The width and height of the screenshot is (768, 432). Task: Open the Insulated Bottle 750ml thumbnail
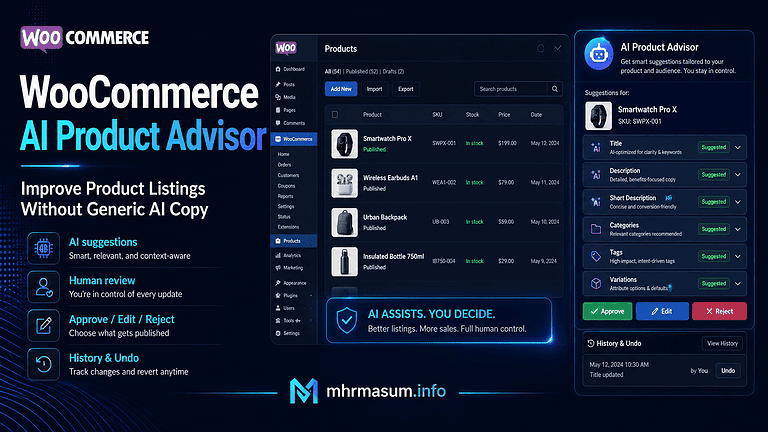click(344, 261)
